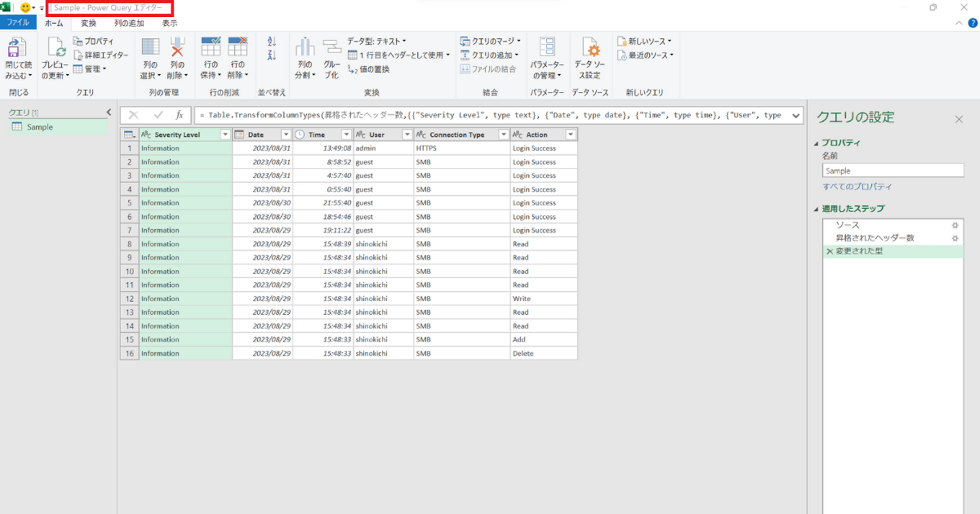The width and height of the screenshot is (980, 514).
Task: Click the プレビューの更新 refresh icon
Action: click(55, 48)
